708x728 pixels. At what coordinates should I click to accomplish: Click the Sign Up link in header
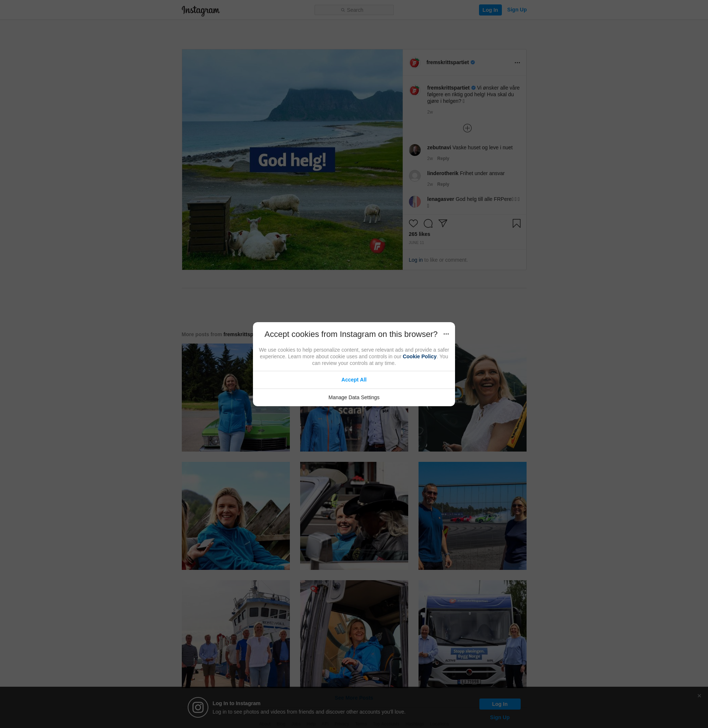pos(516,10)
